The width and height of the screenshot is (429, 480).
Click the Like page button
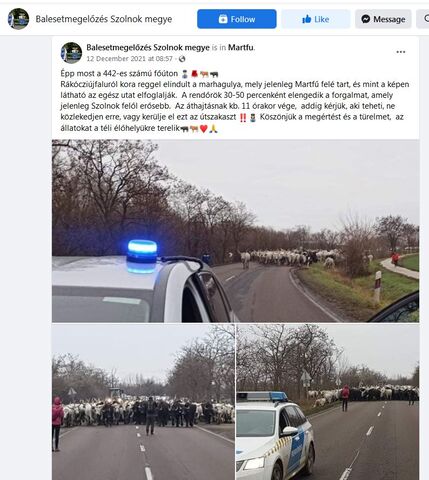(x=315, y=19)
